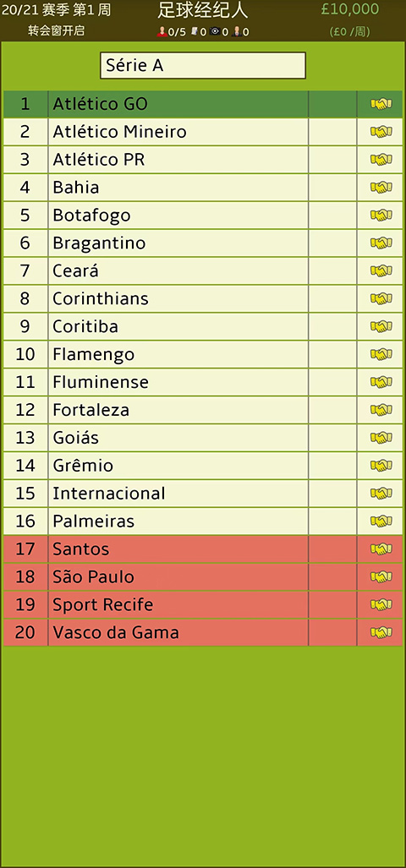
Task: Click the handshake icon for Atlético GO
Action: 381,104
